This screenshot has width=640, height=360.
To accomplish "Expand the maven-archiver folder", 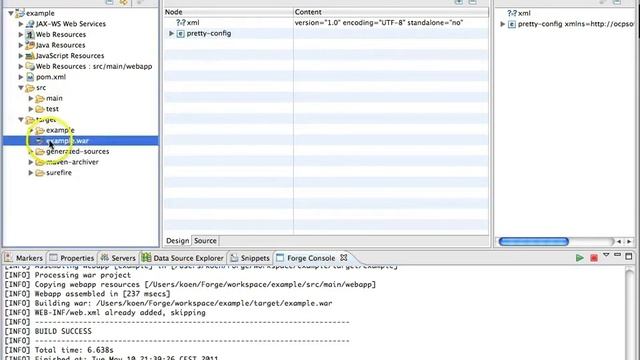I will (x=31, y=162).
